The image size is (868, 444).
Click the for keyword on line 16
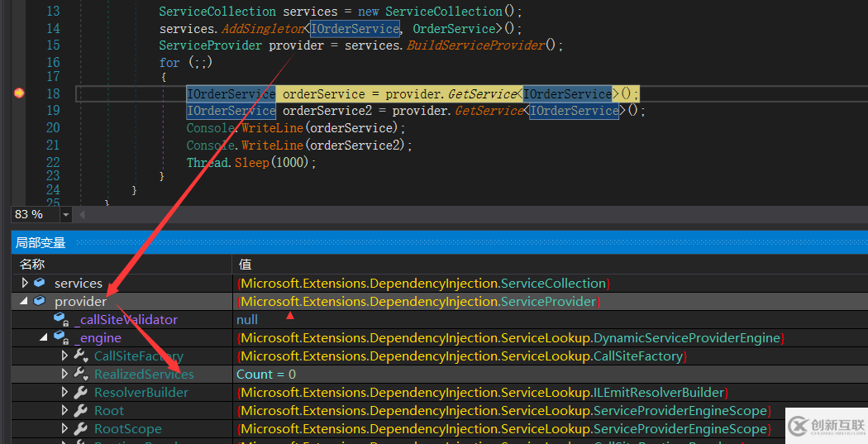pos(169,63)
